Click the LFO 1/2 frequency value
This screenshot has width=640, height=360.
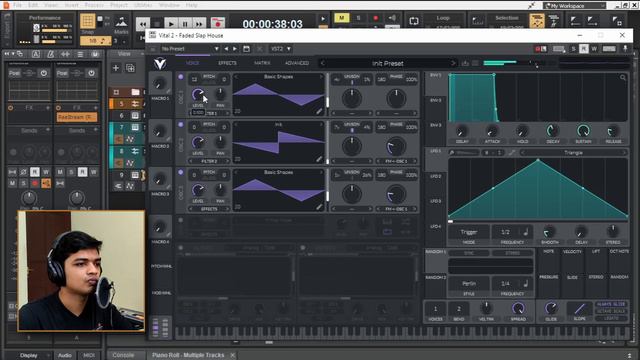[x=505, y=232]
